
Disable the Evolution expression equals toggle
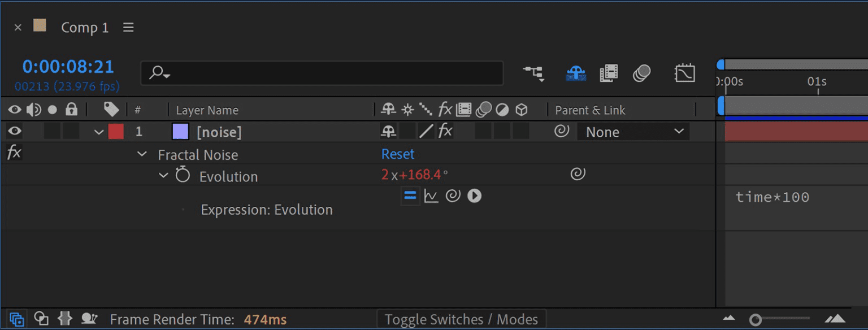tap(410, 196)
